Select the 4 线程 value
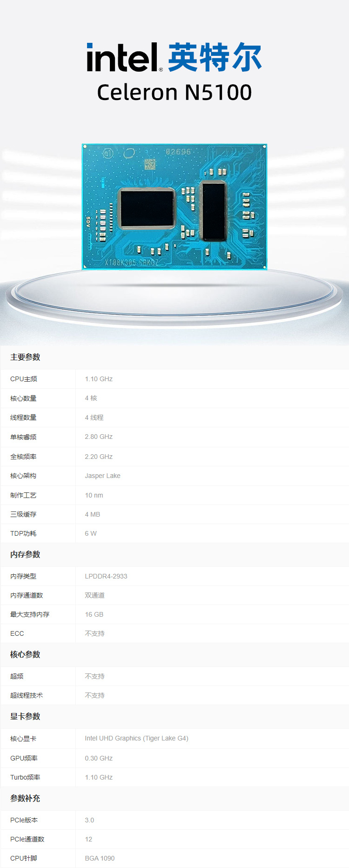The image size is (349, 868). pyautogui.click(x=94, y=417)
